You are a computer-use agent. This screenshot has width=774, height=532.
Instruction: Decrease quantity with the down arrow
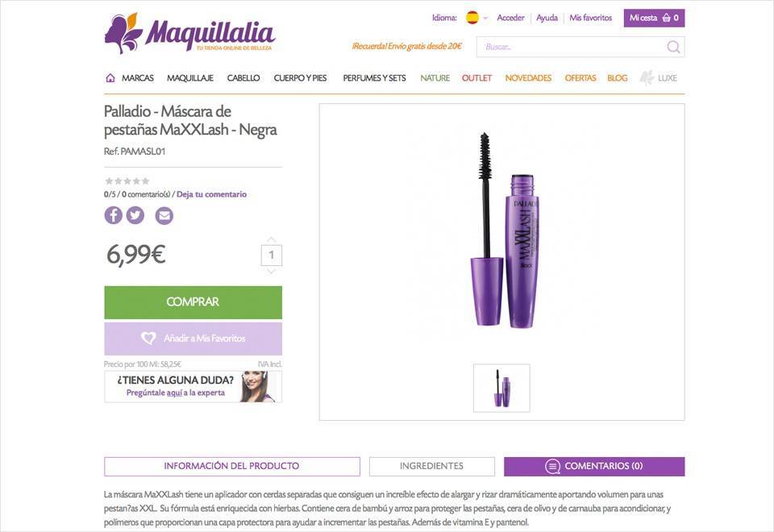click(x=271, y=272)
